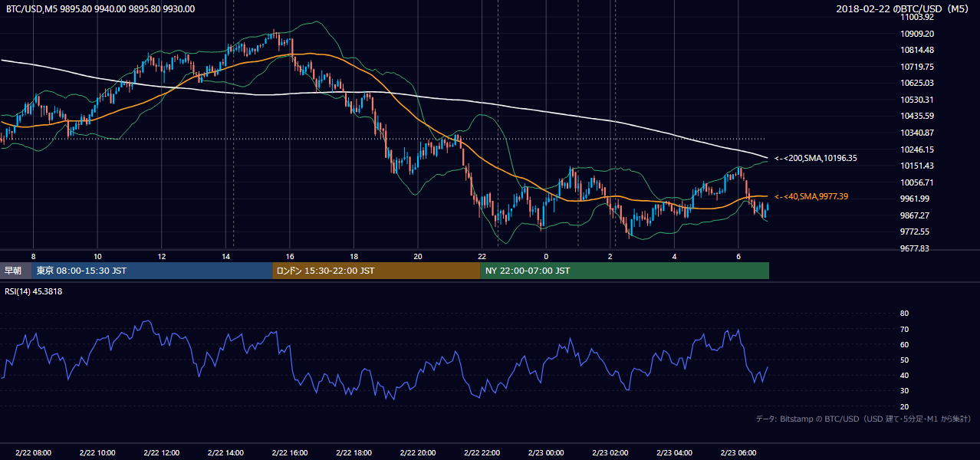Click the 2/23 06:00 time label
This screenshot has height=460, width=980.
(738, 453)
